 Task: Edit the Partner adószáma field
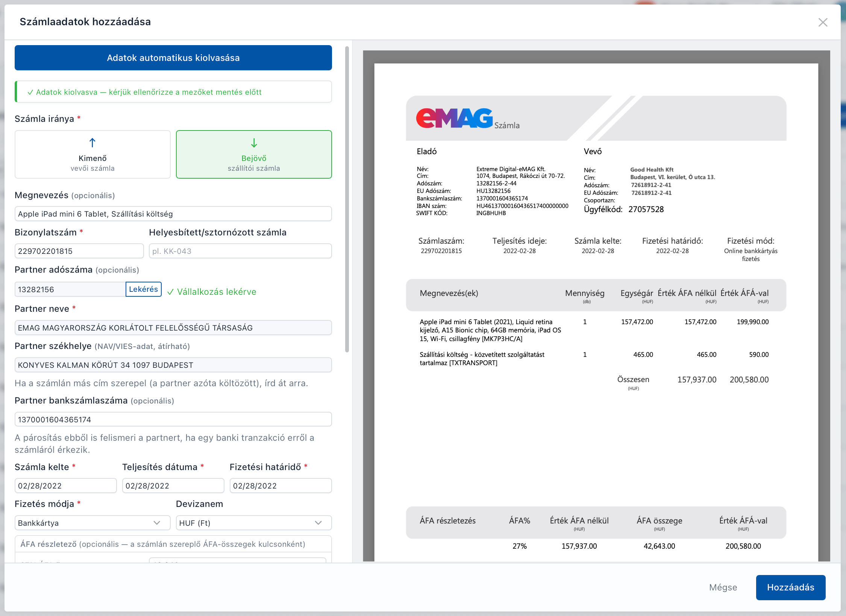pyautogui.click(x=70, y=290)
